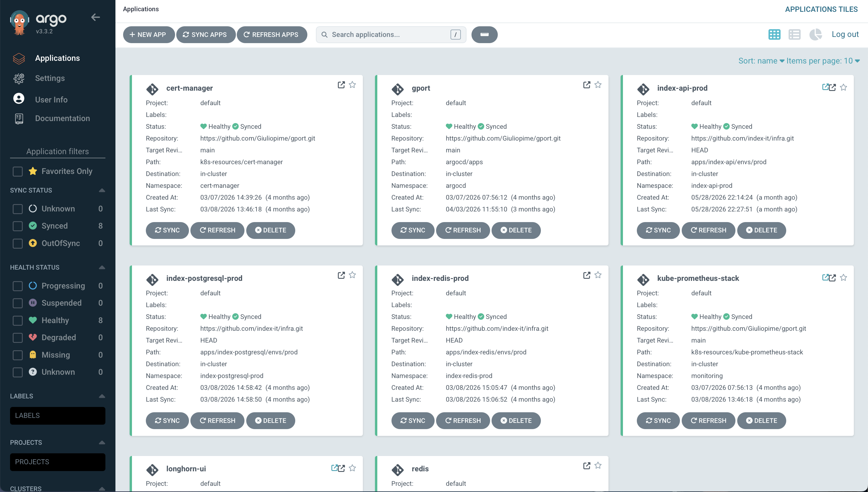The height and width of the screenshot is (492, 868).
Task: Focus the Search applications field
Action: click(x=391, y=35)
